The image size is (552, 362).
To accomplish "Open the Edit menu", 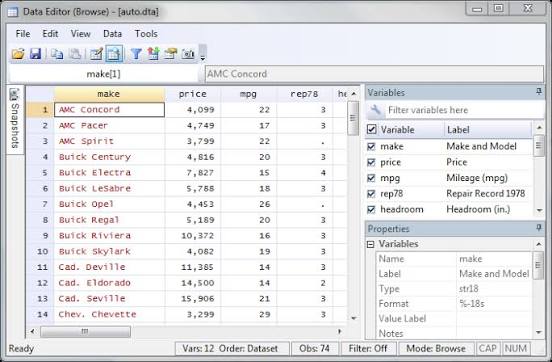I will [50, 34].
